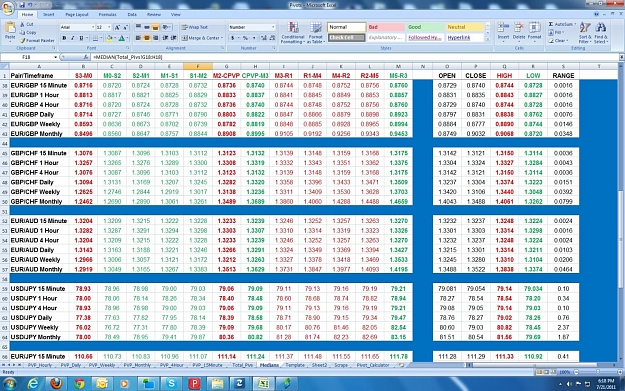Toggle Italic formatting
Screen dimensions: 625x391
(x=73, y=38)
